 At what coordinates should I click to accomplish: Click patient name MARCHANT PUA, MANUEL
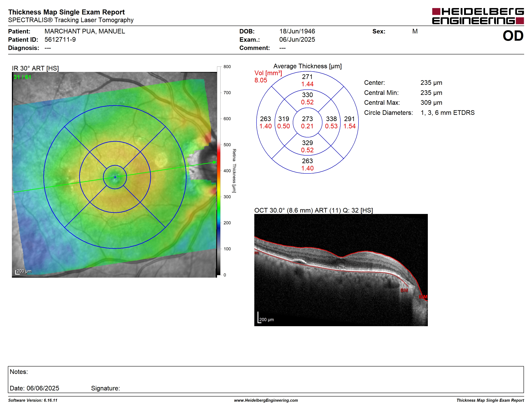click(x=84, y=31)
